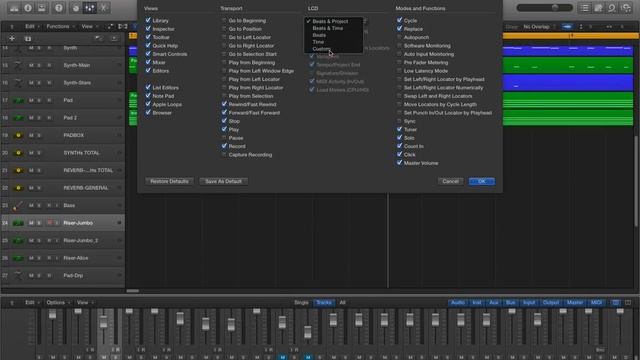Open Editors scissors icon
The height and width of the screenshot is (360, 640).
[x=104, y=8]
